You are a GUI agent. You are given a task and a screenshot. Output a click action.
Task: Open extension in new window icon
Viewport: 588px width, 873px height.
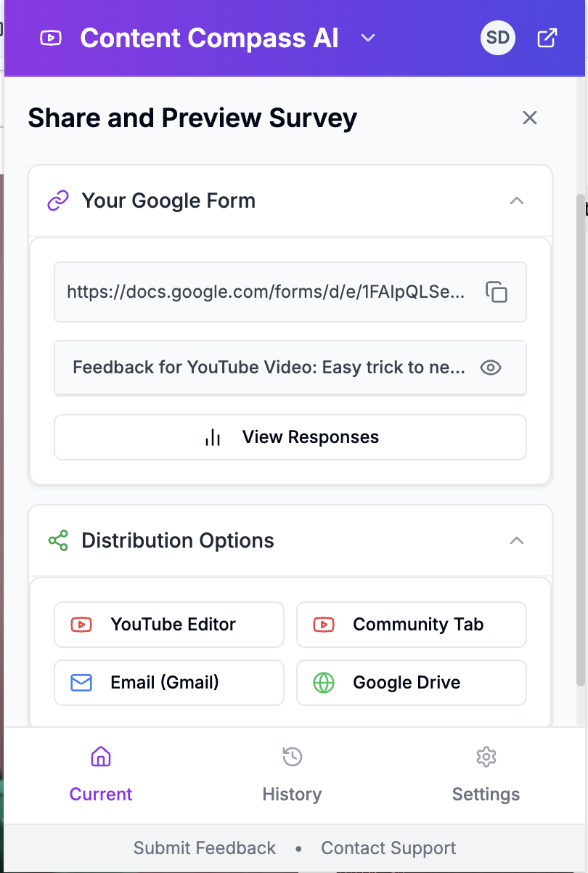click(x=547, y=38)
